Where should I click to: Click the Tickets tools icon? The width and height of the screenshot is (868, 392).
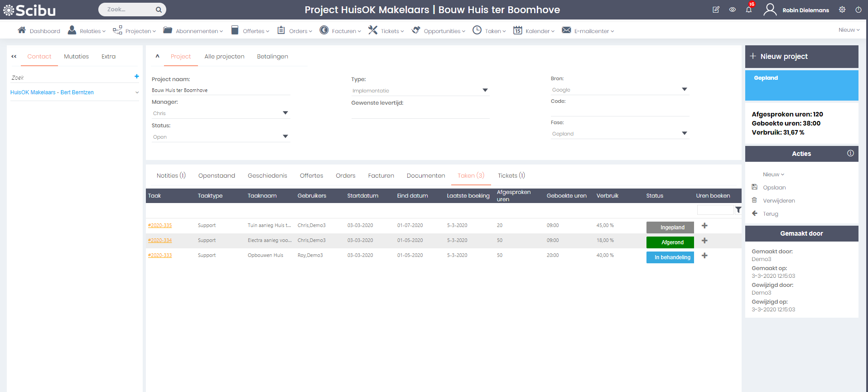click(373, 30)
